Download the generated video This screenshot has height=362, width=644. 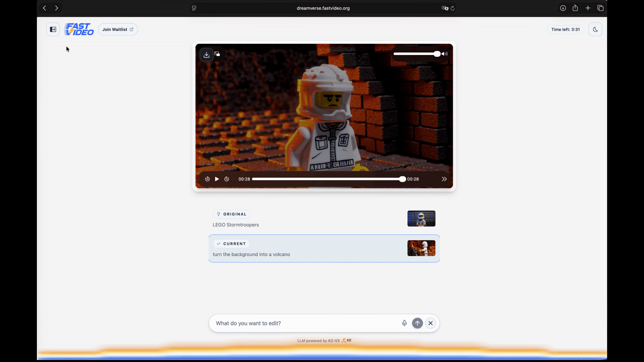(207, 55)
